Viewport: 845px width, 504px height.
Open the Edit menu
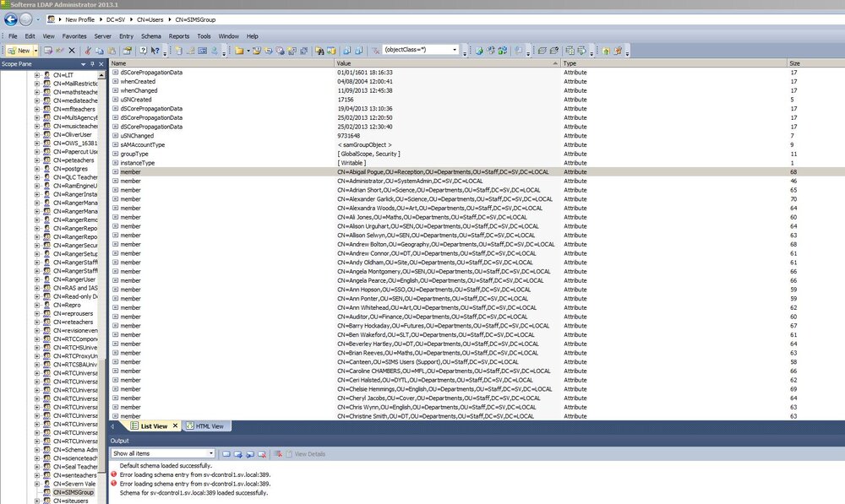[x=30, y=36]
